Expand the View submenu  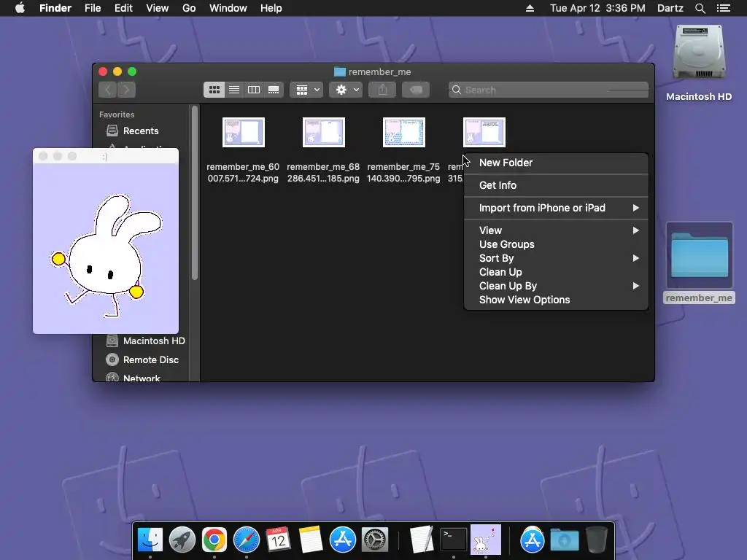click(556, 230)
